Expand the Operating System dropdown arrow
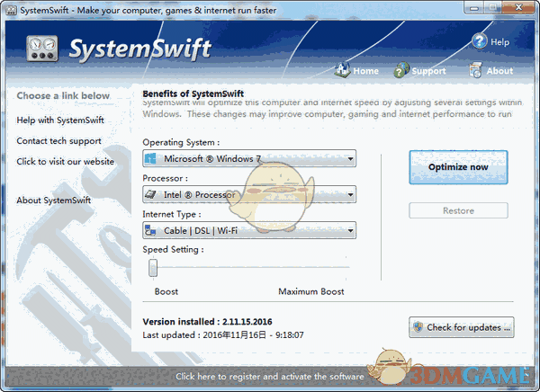Image resolution: width=540 pixels, height=392 pixels. click(350, 159)
